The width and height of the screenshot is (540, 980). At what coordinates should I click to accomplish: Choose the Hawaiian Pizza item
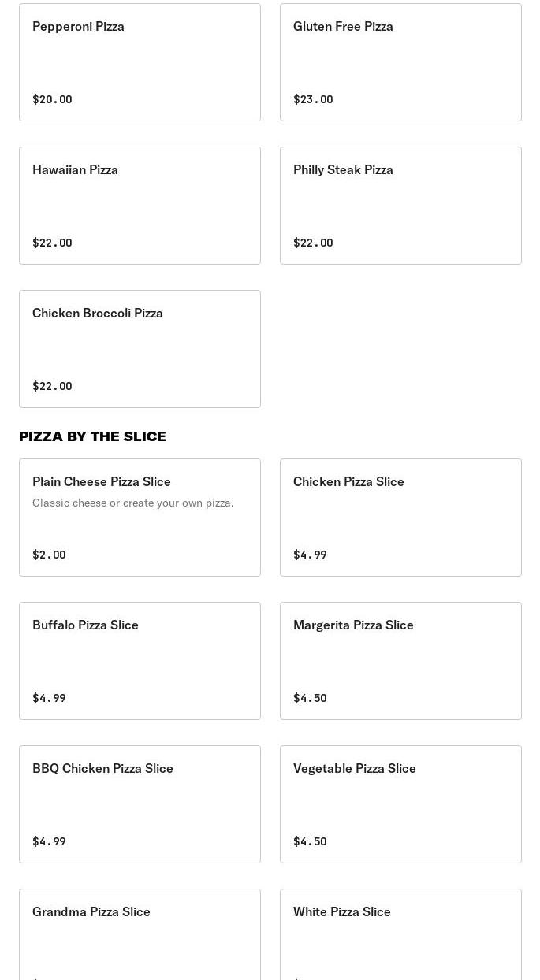click(x=140, y=206)
